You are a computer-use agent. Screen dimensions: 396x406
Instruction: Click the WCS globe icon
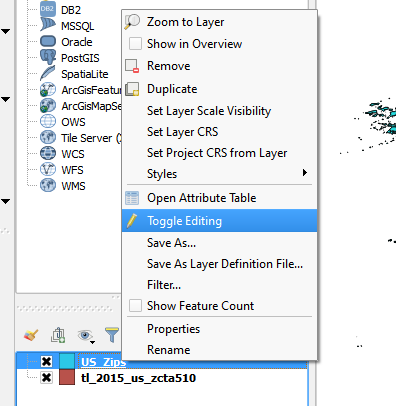point(48,153)
